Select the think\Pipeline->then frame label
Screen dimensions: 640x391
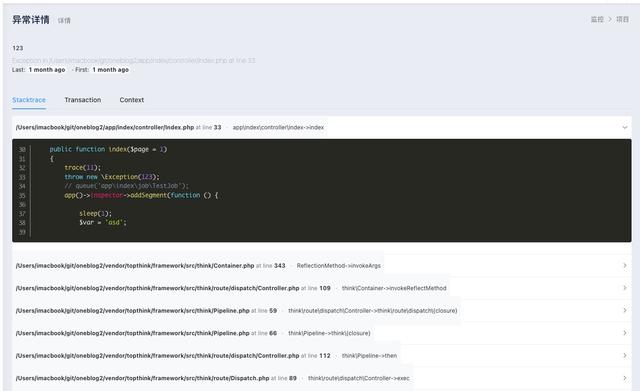pyautogui.click(x=369, y=355)
